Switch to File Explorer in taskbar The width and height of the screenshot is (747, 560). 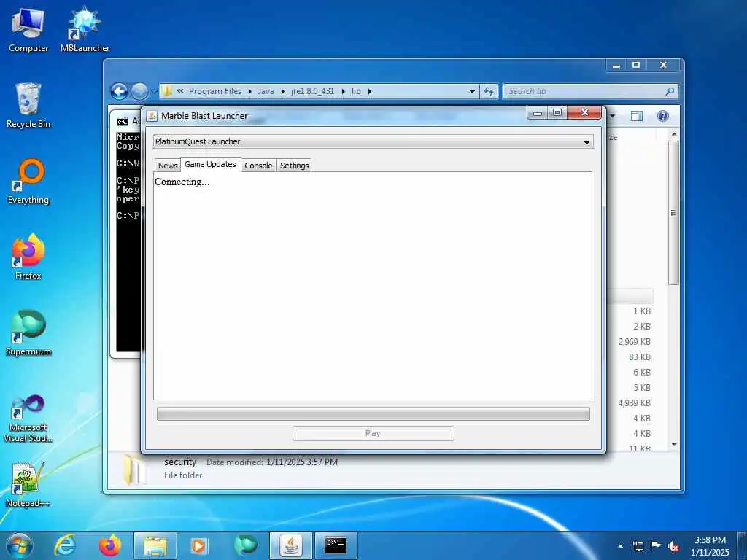[x=155, y=545]
